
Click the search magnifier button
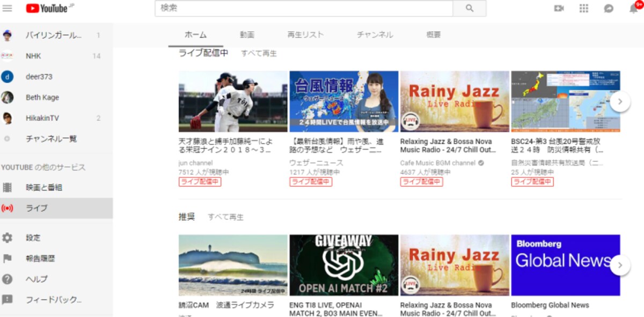click(470, 8)
